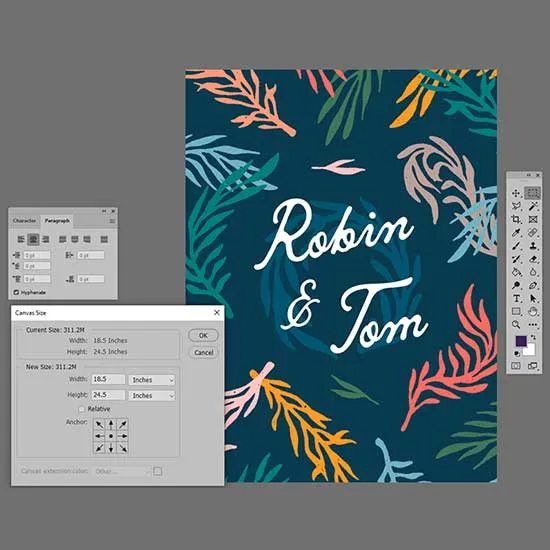550x550 pixels.
Task: Align paragraph text left
Action: pyautogui.click(x=21, y=239)
